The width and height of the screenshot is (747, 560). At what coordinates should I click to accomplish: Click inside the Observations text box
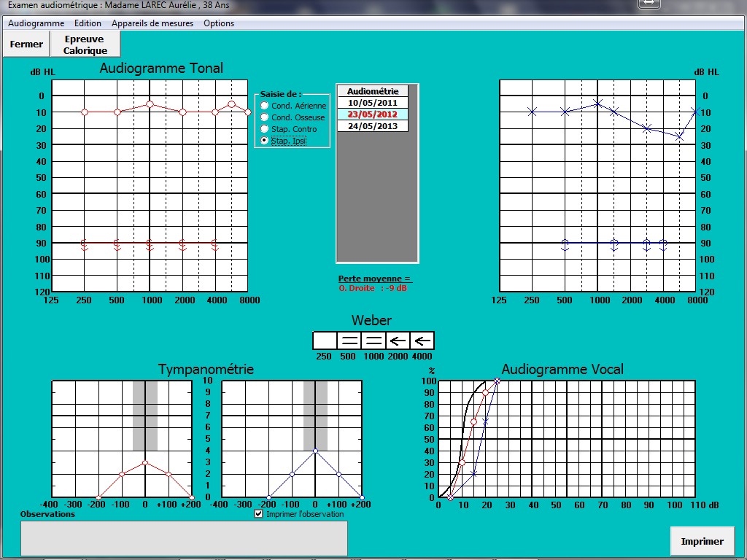(x=184, y=538)
